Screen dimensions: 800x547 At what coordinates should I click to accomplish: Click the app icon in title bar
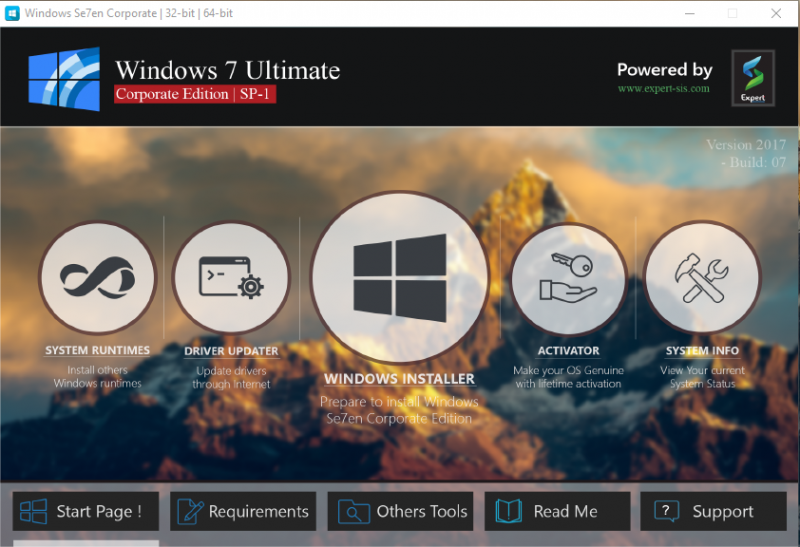(x=12, y=13)
